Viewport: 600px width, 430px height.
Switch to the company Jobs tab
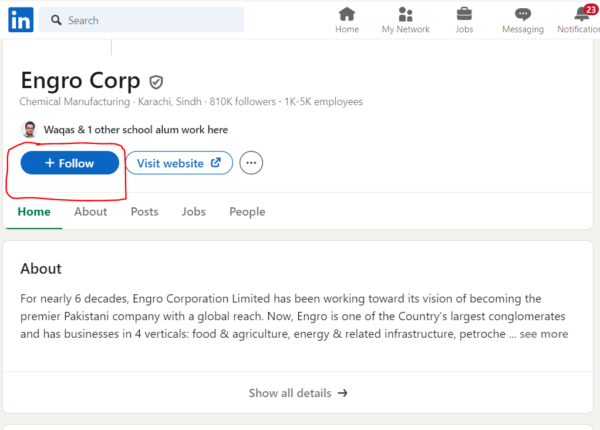194,212
